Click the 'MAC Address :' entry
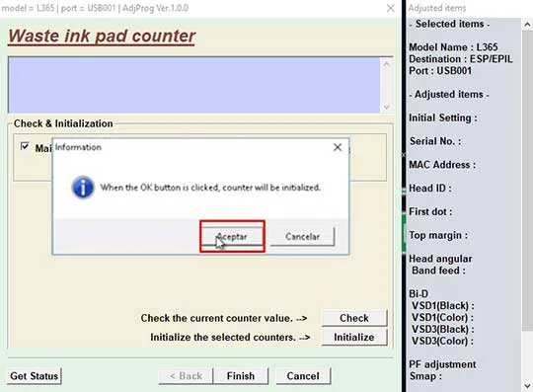Image resolution: width=533 pixels, height=392 pixels. [442, 165]
